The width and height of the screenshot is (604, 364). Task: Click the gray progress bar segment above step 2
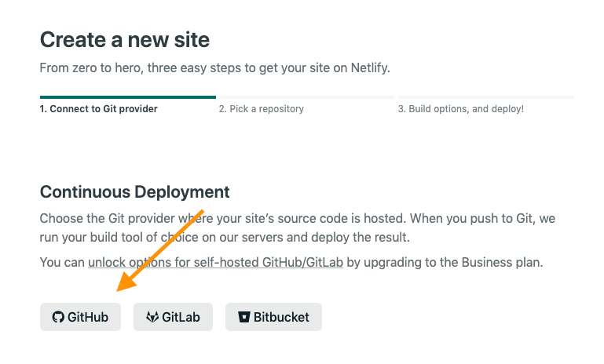point(306,97)
